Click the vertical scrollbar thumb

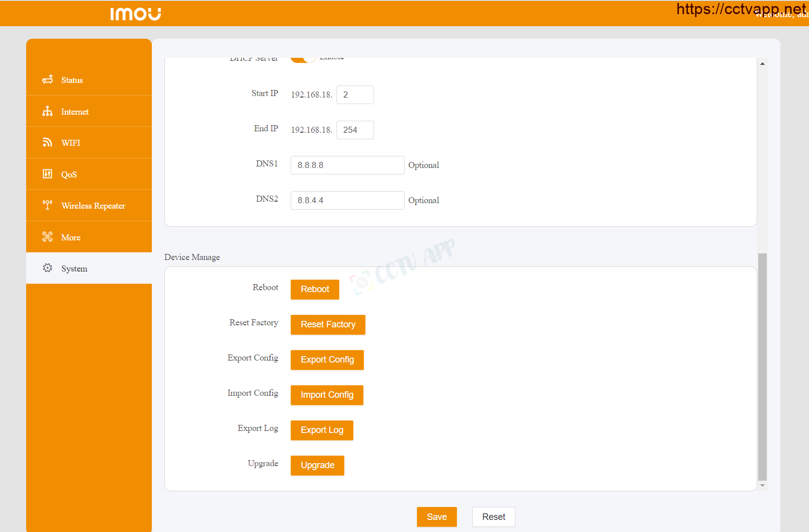(x=762, y=367)
